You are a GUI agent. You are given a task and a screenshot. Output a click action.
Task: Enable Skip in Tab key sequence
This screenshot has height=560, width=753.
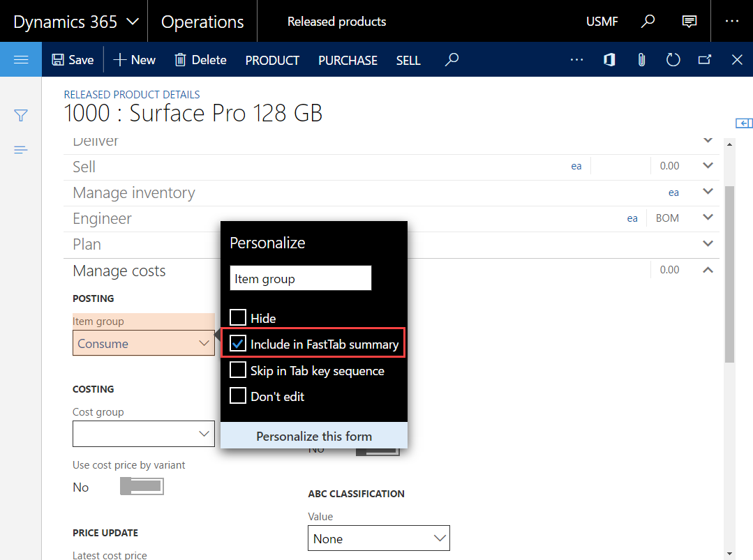(238, 370)
